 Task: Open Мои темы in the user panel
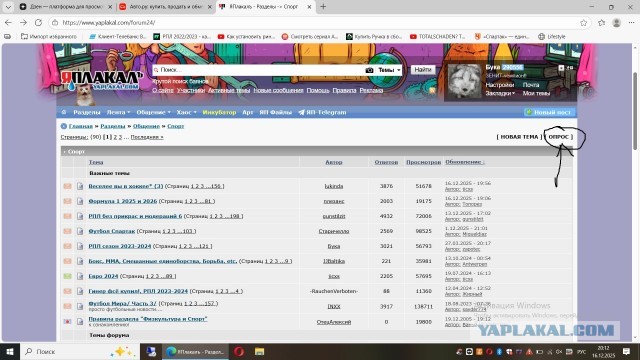coord(536,93)
